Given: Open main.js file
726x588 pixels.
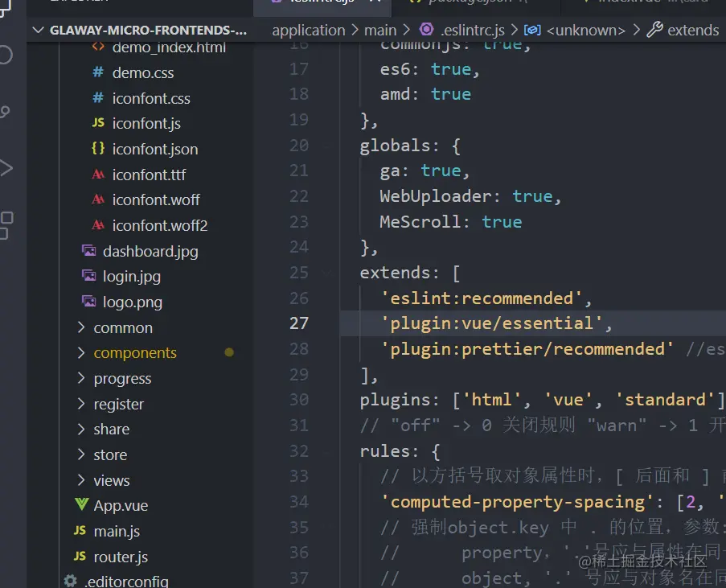Looking at the screenshot, I should (117, 531).
